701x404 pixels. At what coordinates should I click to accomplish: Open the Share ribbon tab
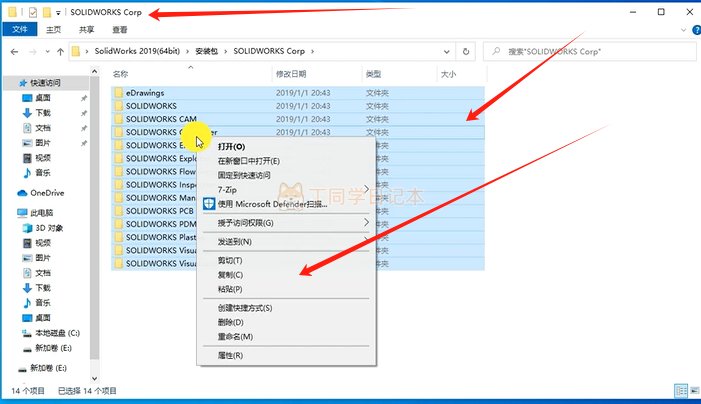pos(86,29)
